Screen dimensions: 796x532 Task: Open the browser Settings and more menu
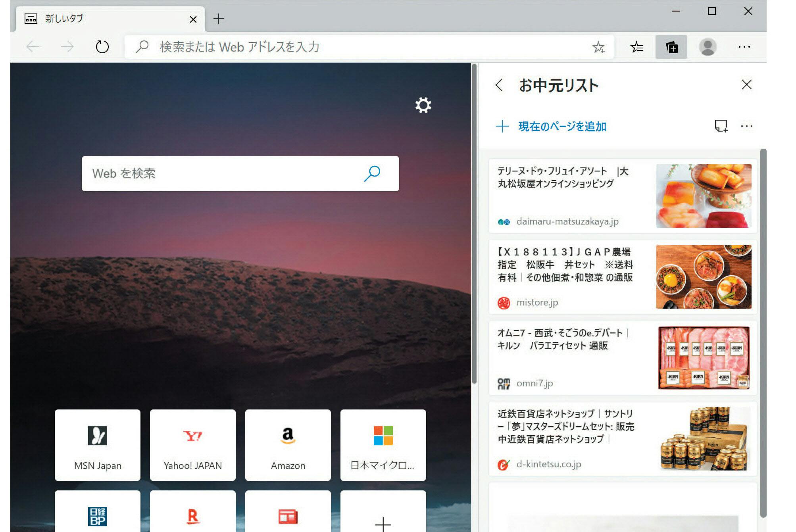pyautogui.click(x=744, y=47)
